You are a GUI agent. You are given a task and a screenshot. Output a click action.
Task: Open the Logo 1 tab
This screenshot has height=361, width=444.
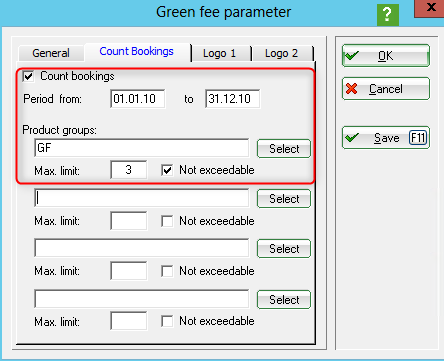click(219, 53)
